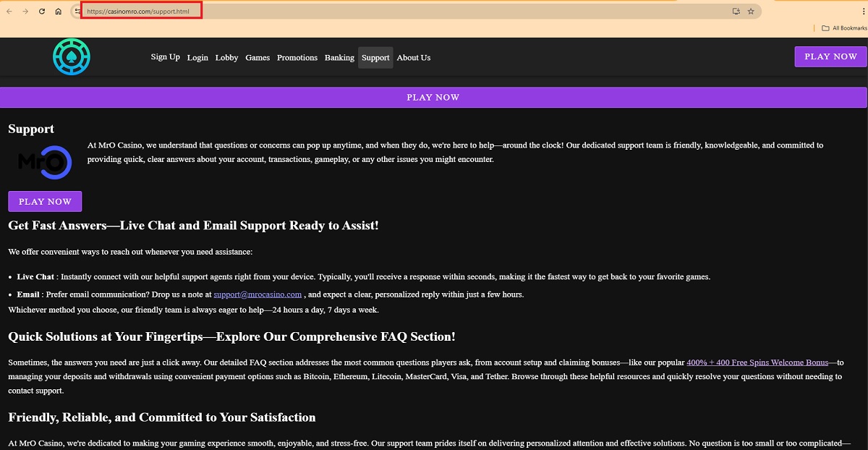Go to browser home page
This screenshot has width=868, height=450.
coord(59,12)
